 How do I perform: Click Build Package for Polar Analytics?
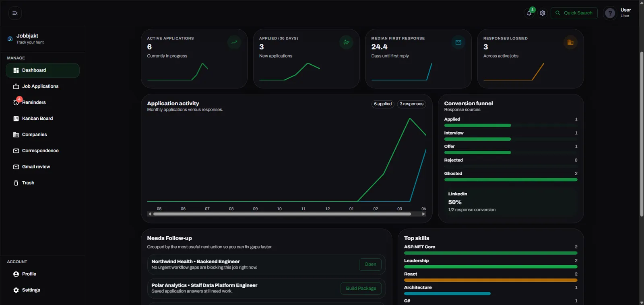coord(361,289)
